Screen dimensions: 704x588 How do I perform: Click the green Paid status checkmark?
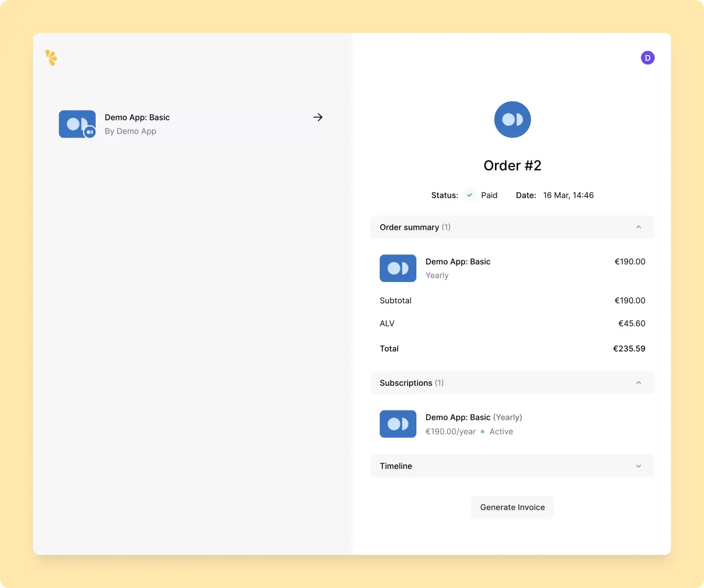pyautogui.click(x=470, y=195)
